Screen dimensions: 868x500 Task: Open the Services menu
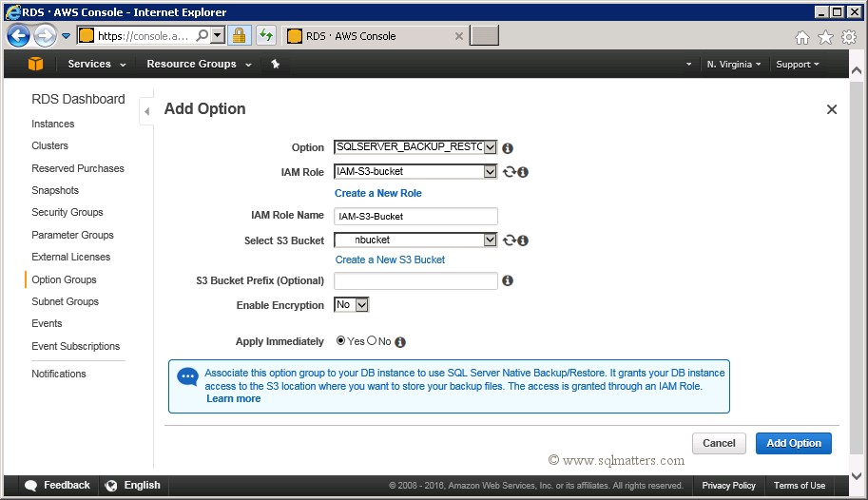click(x=96, y=64)
